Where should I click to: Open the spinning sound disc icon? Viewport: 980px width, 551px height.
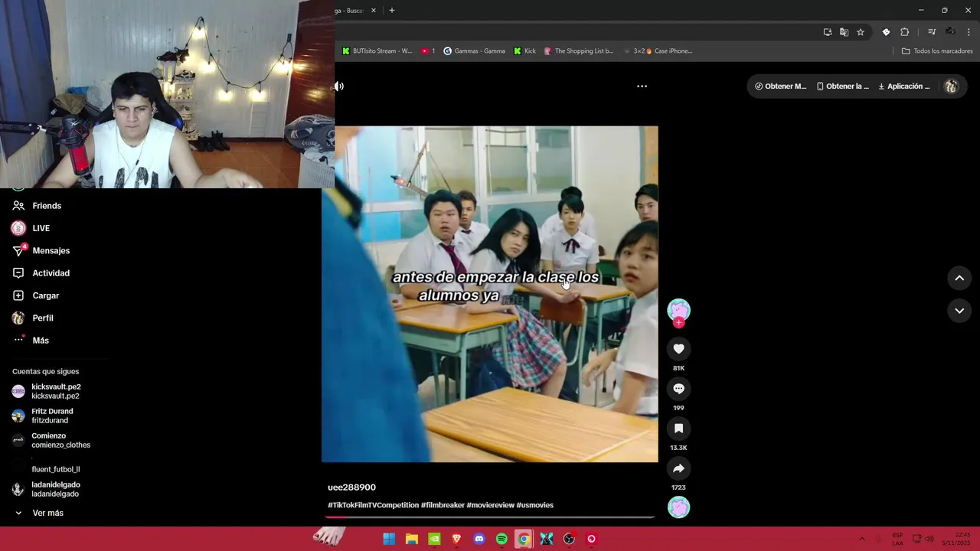pos(678,507)
